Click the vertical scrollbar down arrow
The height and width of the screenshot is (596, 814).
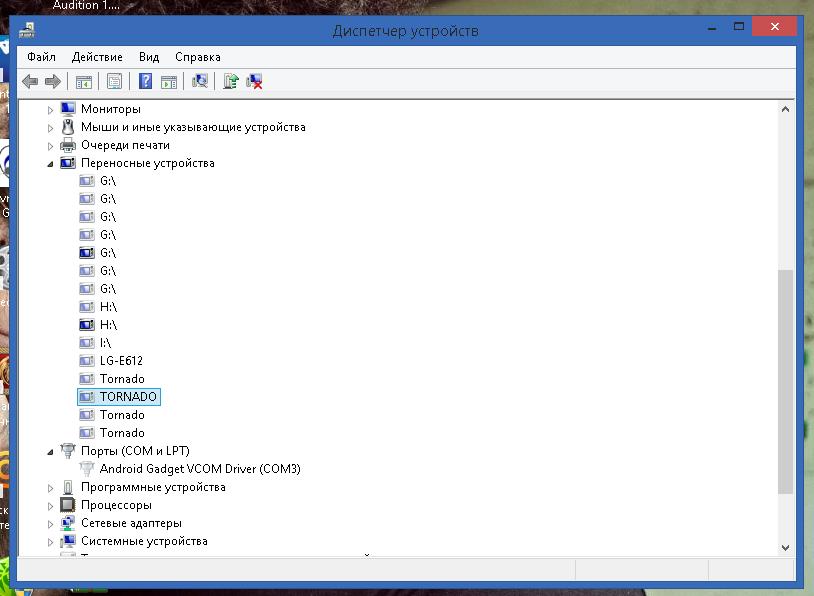pyautogui.click(x=785, y=547)
